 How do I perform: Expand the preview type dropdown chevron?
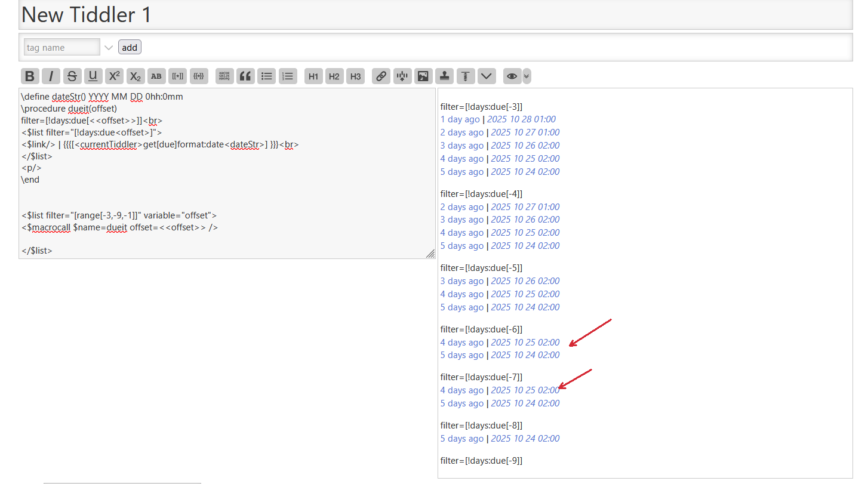click(x=527, y=76)
